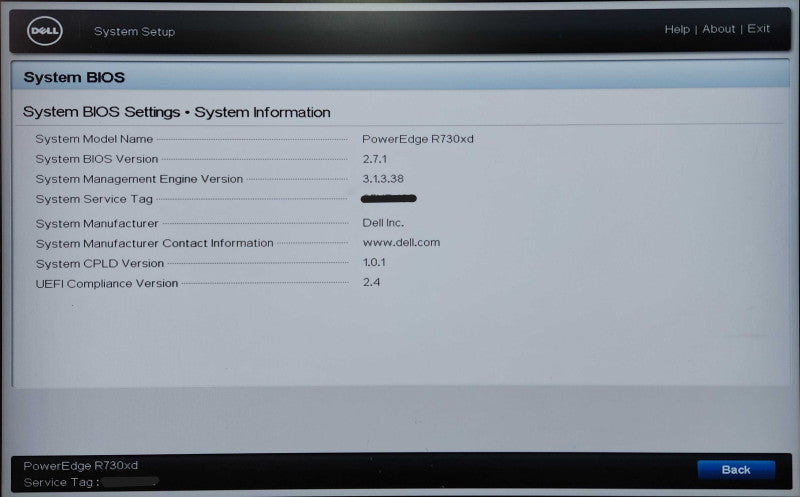Click PowerEdge R730xd in the footer bar

point(81,465)
